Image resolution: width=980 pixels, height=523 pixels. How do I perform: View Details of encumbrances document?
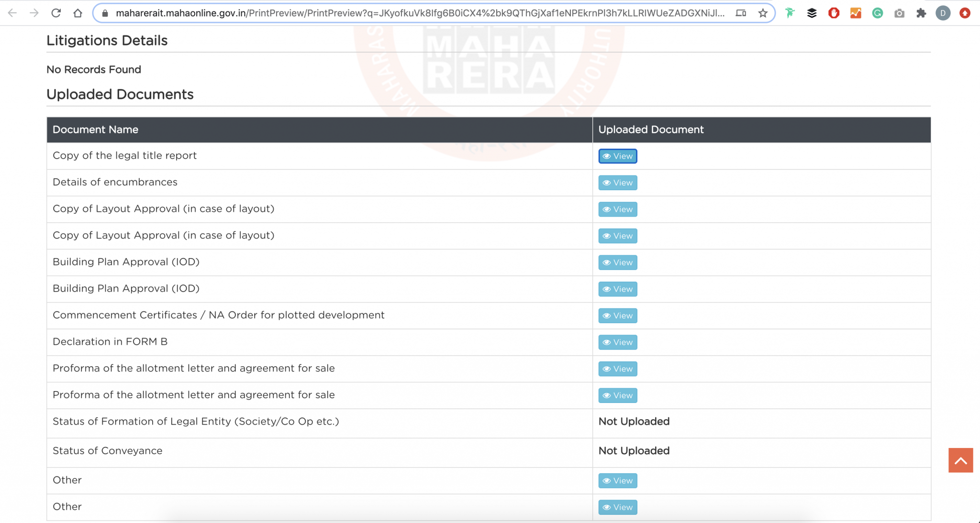pos(618,183)
